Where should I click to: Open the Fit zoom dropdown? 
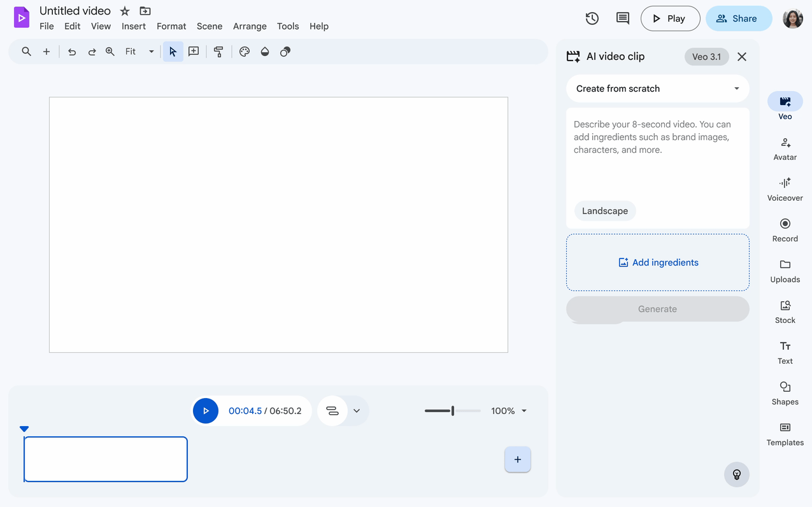tap(151, 51)
